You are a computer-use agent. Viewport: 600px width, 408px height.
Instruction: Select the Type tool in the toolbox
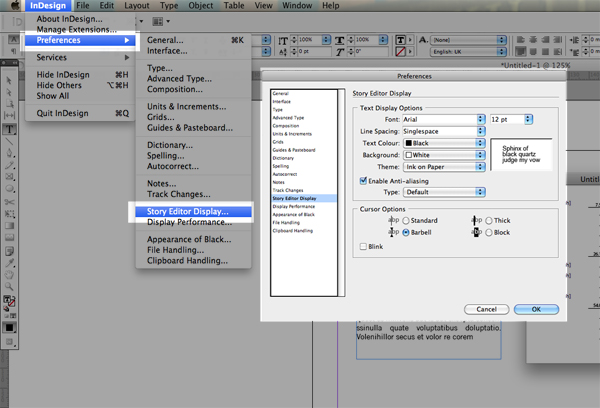click(10, 129)
